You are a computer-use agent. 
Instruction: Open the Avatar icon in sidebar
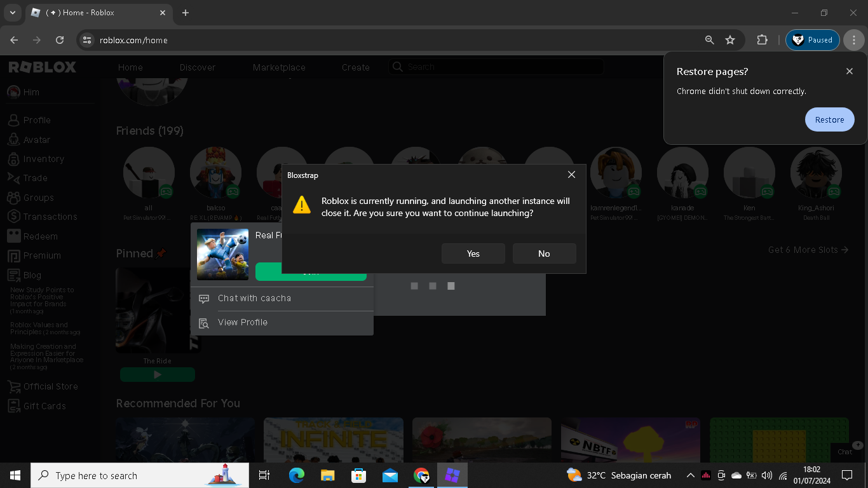point(13,140)
